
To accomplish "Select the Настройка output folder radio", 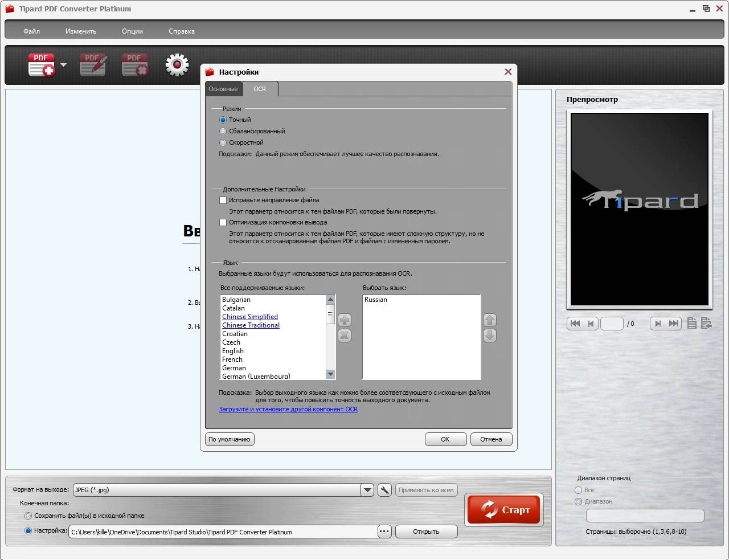I will coord(28,530).
